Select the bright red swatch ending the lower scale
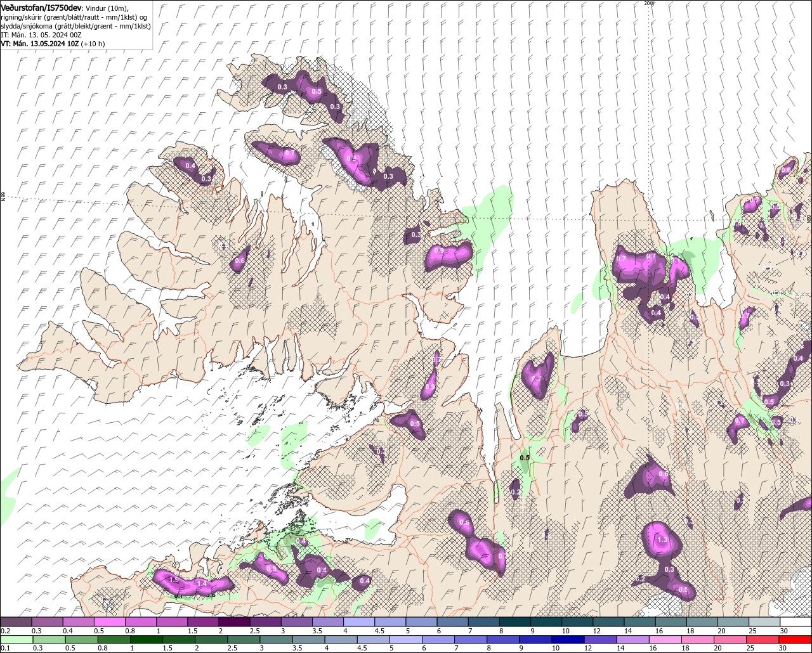 tap(796, 640)
